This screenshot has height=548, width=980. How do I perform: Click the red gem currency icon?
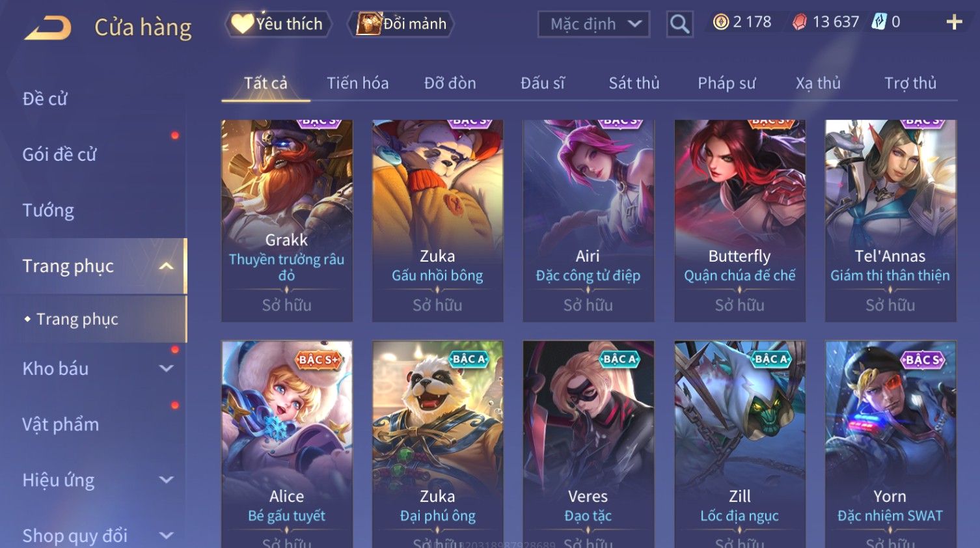[x=799, y=22]
